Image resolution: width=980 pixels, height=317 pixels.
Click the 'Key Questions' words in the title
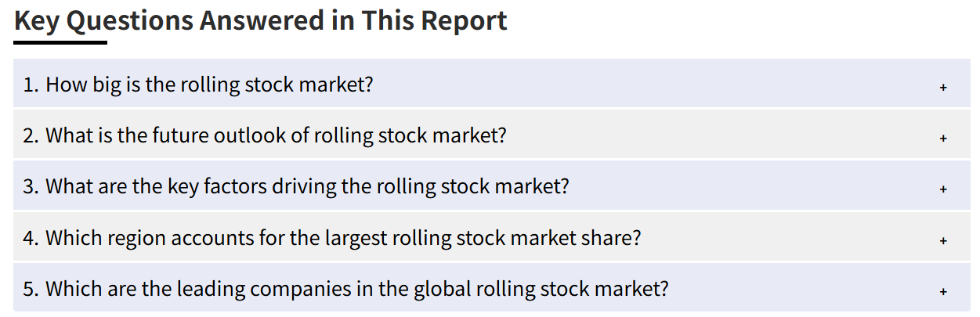tap(103, 21)
